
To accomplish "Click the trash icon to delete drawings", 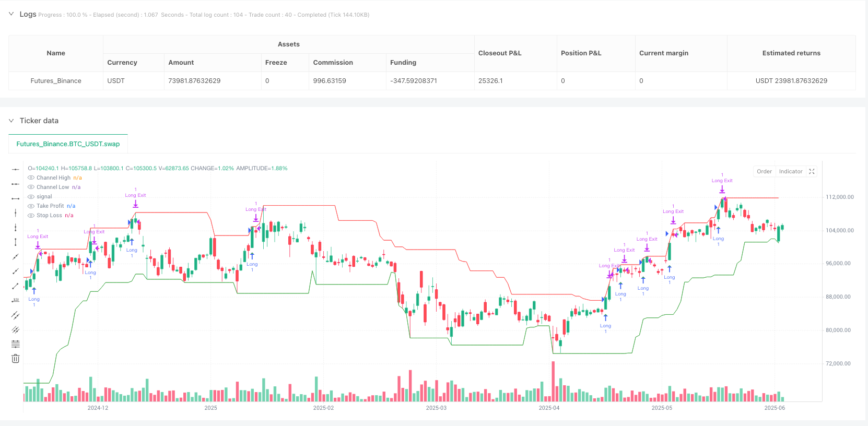I will point(16,359).
